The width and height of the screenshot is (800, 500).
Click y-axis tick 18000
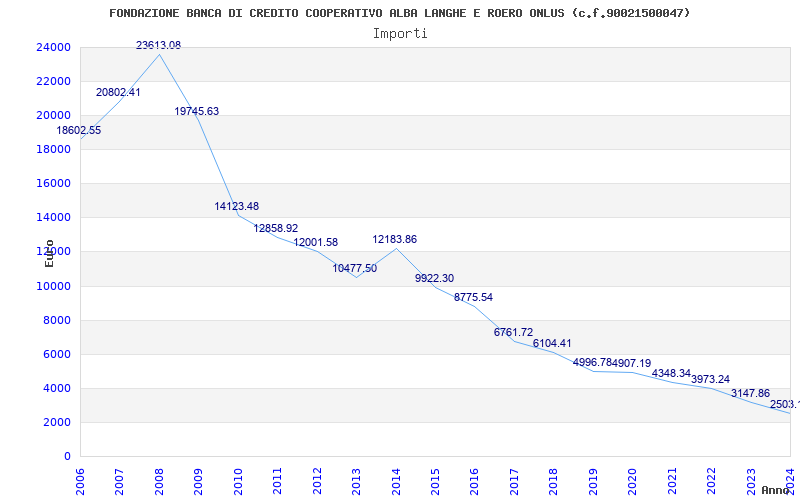[53, 149]
